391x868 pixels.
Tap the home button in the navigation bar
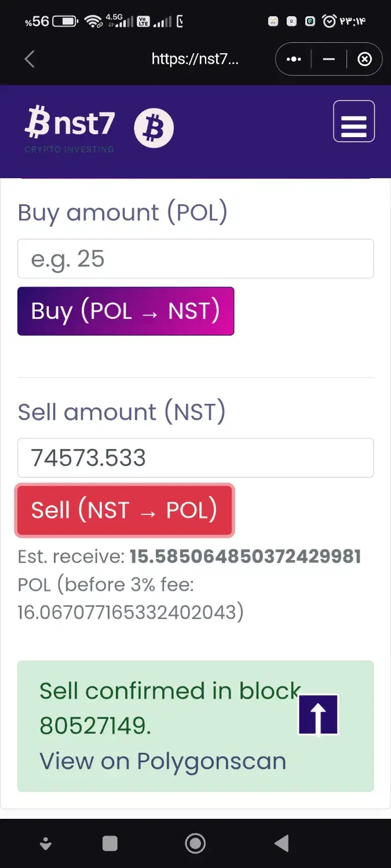[x=195, y=843]
